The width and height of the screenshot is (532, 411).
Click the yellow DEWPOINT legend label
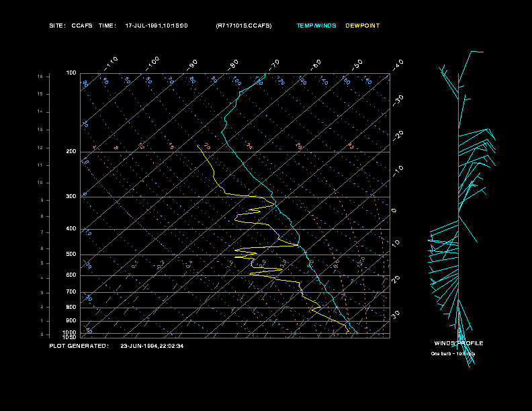click(362, 26)
